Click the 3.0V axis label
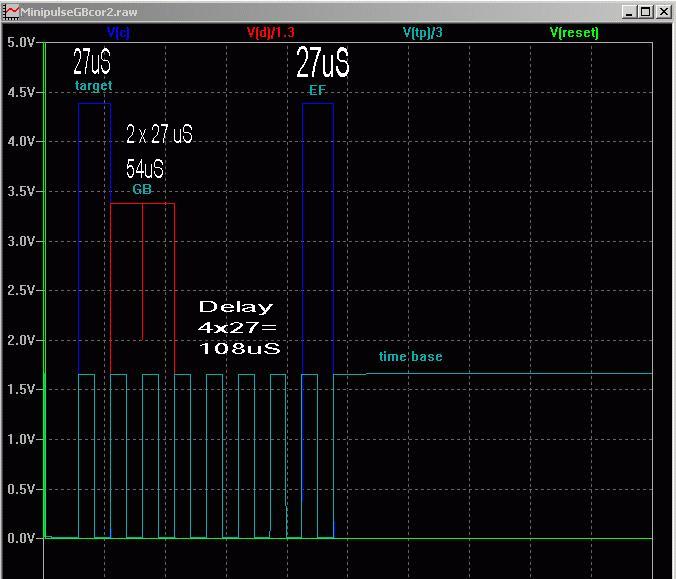The image size is (676, 579). (21, 241)
